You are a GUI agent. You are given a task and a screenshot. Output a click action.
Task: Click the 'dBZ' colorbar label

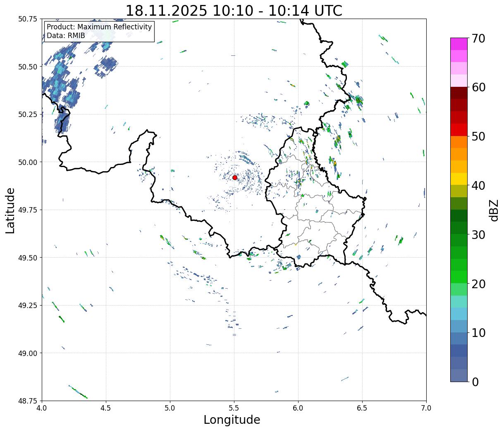[494, 210]
